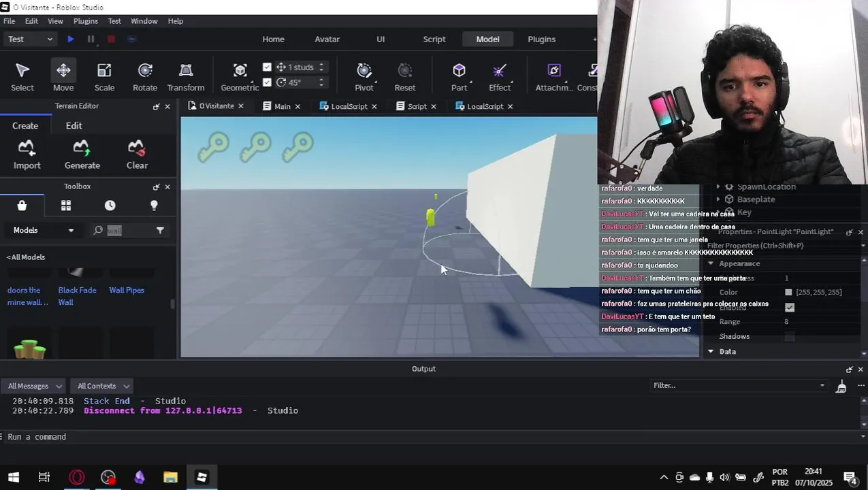Go back to All Models
Image resolution: width=868 pixels, height=490 pixels.
[x=26, y=257]
